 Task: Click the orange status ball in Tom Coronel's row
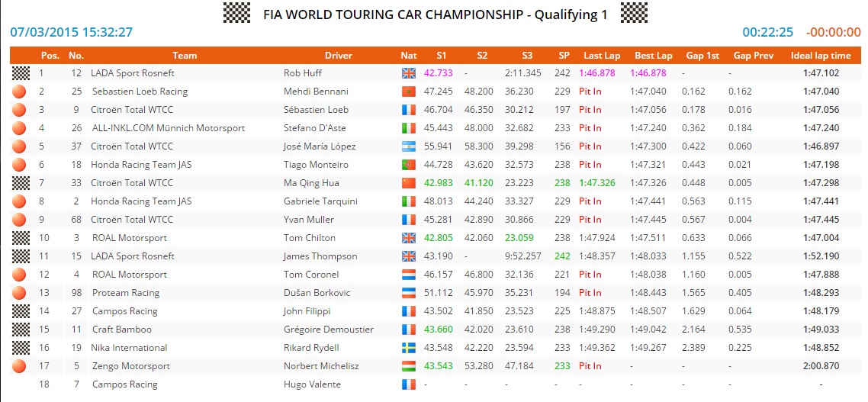pos(19,275)
